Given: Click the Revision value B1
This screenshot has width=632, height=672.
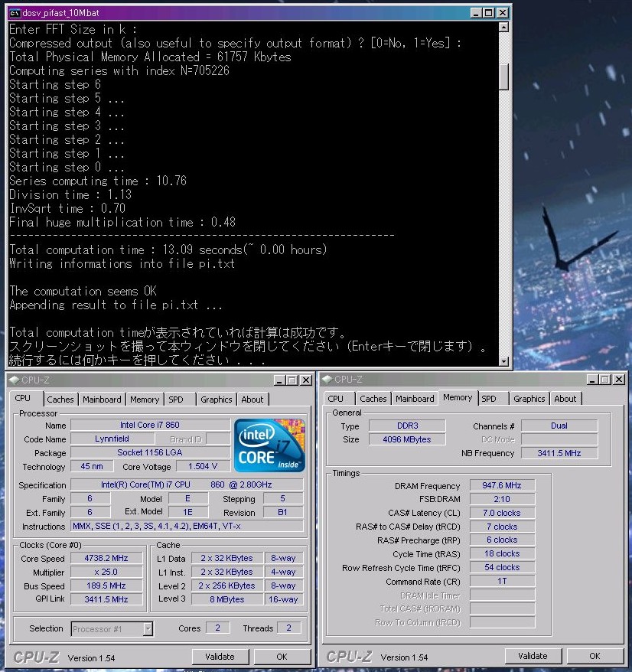Looking at the screenshot, I should pyautogui.click(x=283, y=512).
